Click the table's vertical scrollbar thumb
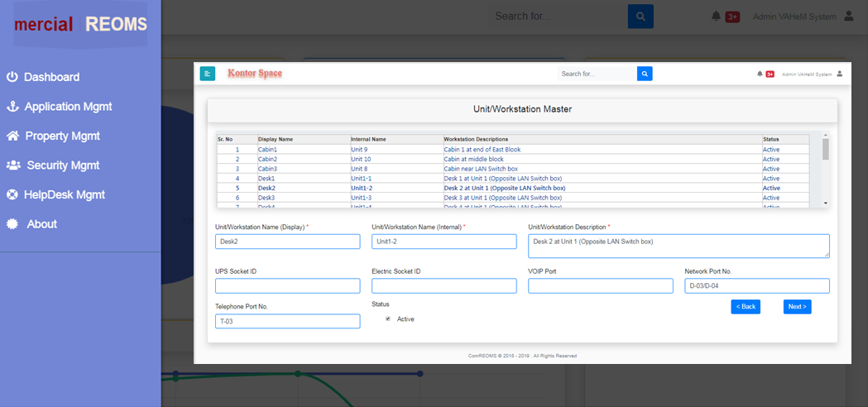The height and width of the screenshot is (407, 868). 825,149
